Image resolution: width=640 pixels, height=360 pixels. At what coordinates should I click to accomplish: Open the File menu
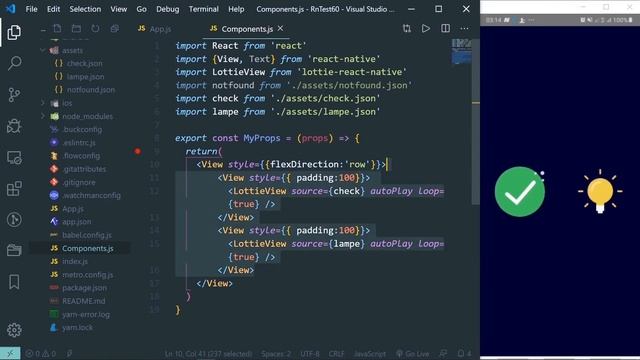coord(31,9)
